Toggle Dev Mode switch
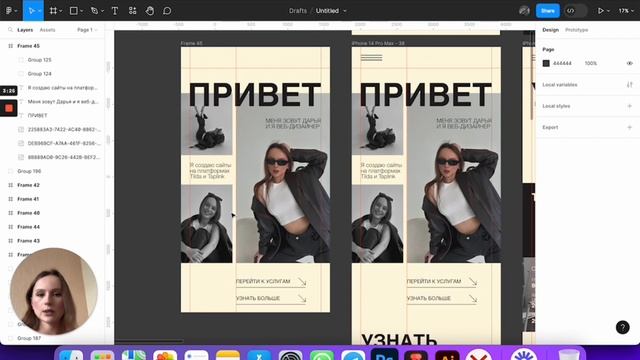The height and width of the screenshot is (360, 640). point(576,11)
